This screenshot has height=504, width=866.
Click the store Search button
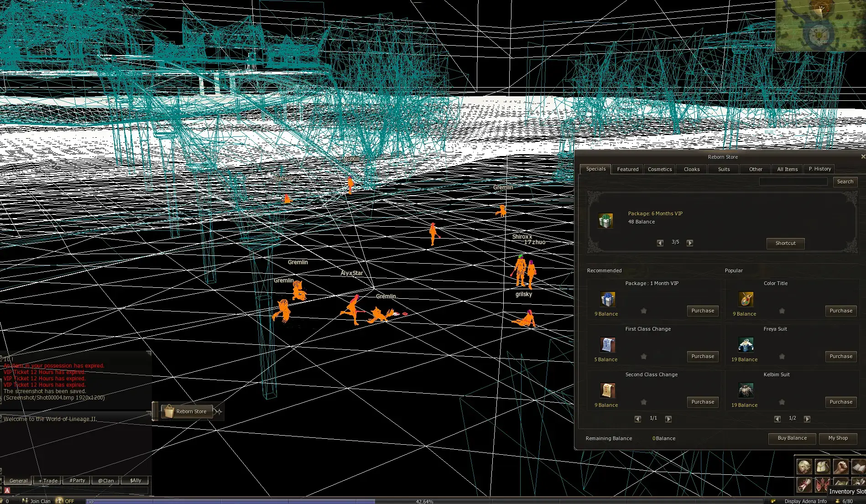(x=845, y=182)
